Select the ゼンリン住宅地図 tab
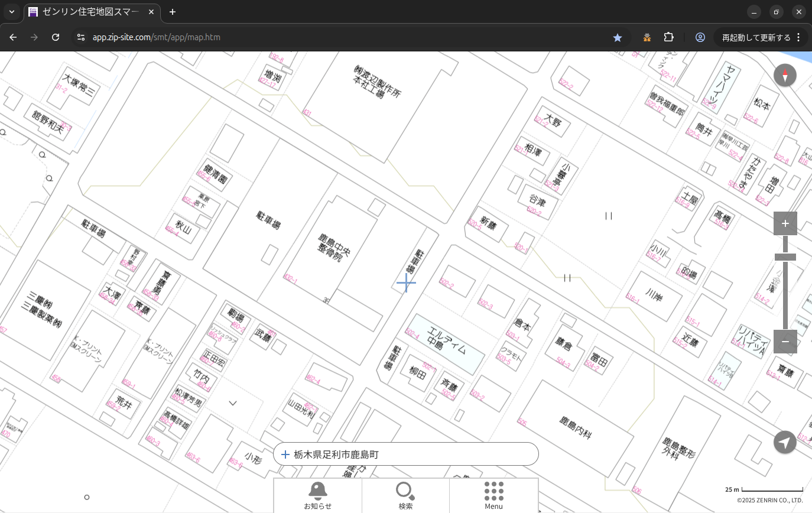Screen dimensions: 812x513 click(92, 12)
